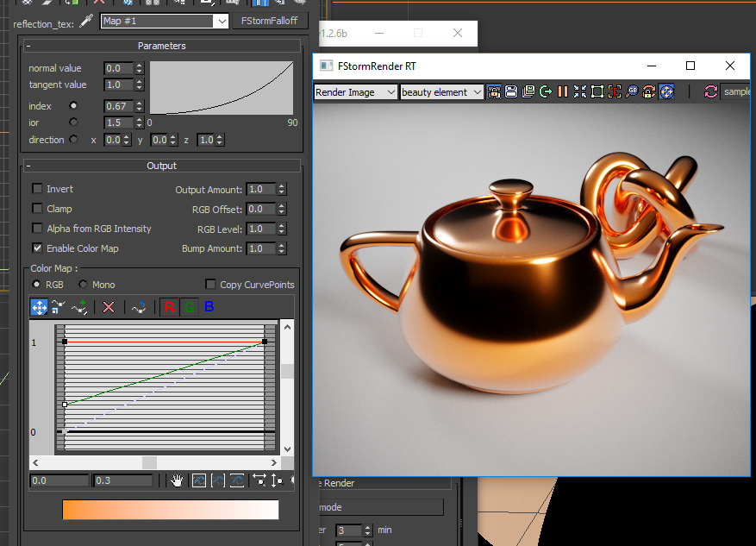The image size is (756, 546).
Task: Toggle the red R channel button
Action: point(169,307)
